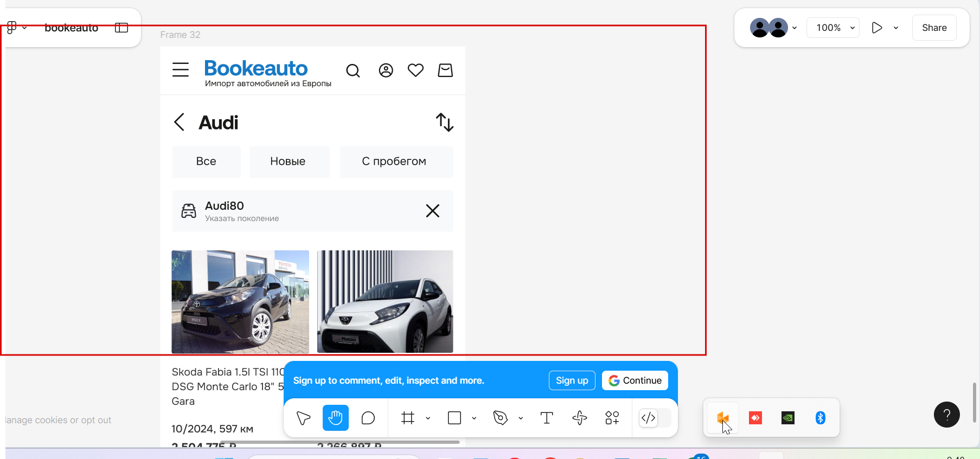Click the Bookeauto logo

[x=256, y=68]
